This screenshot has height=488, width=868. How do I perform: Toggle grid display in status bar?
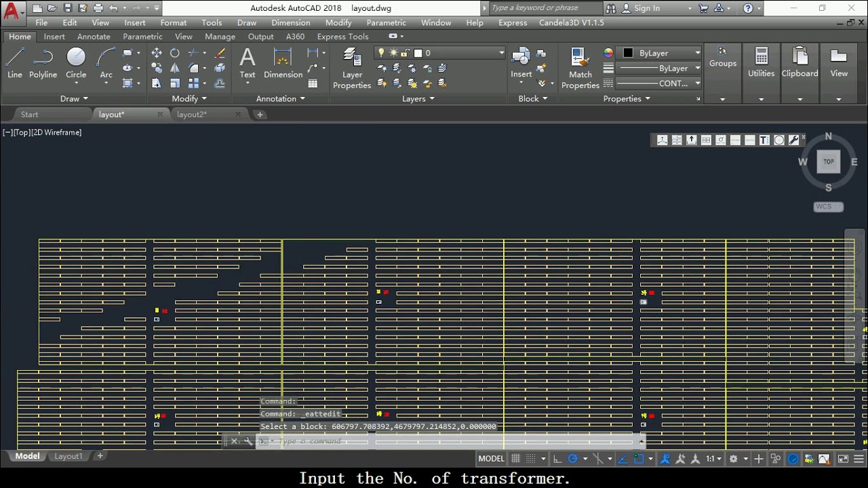click(516, 459)
